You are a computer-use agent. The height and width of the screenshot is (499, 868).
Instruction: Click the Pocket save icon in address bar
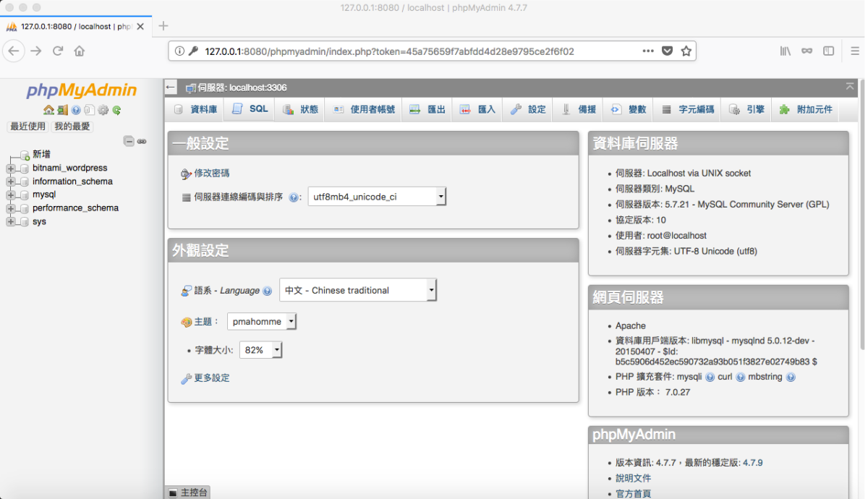click(x=667, y=51)
